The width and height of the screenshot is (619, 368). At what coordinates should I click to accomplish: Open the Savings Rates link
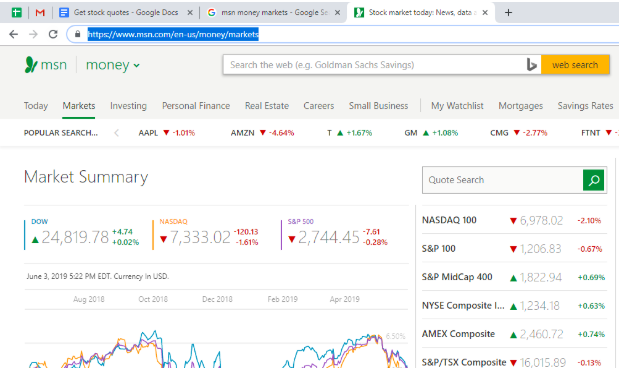pos(585,106)
